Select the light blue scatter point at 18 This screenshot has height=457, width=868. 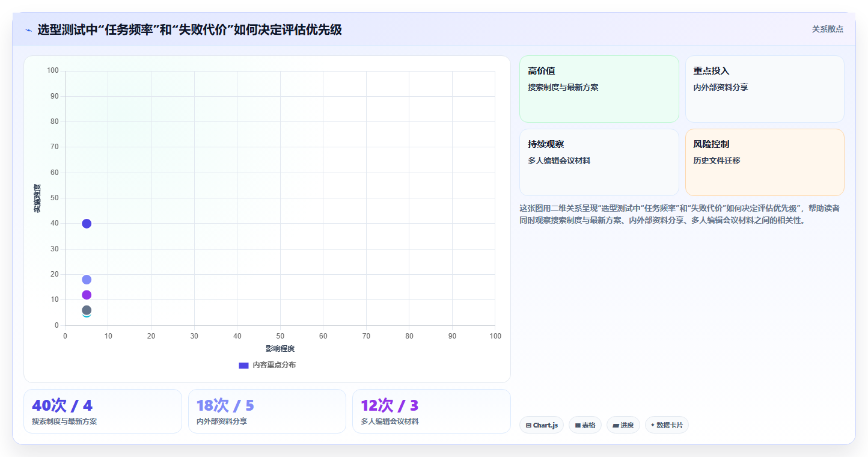(87, 280)
